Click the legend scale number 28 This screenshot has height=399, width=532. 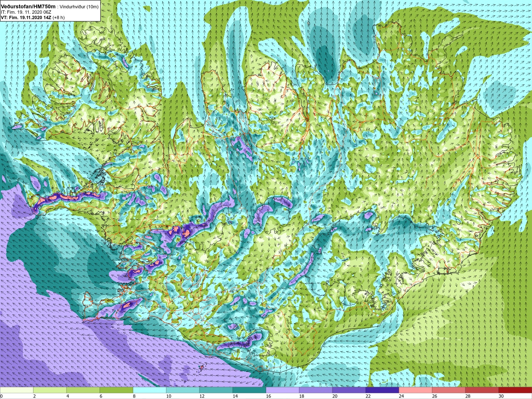[x=468, y=396]
